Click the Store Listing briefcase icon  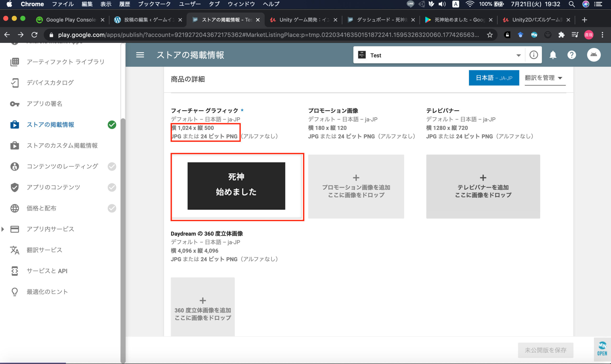[15, 125]
